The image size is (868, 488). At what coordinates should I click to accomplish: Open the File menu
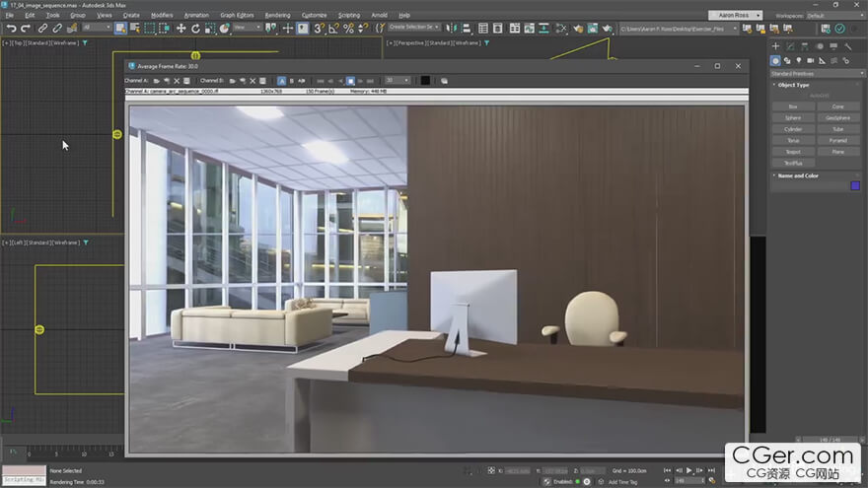(x=10, y=16)
